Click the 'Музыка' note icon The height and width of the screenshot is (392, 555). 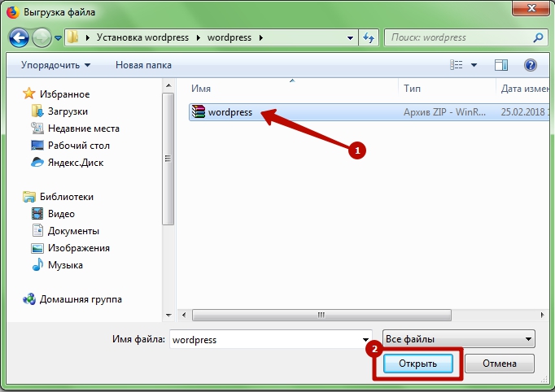[x=37, y=264]
